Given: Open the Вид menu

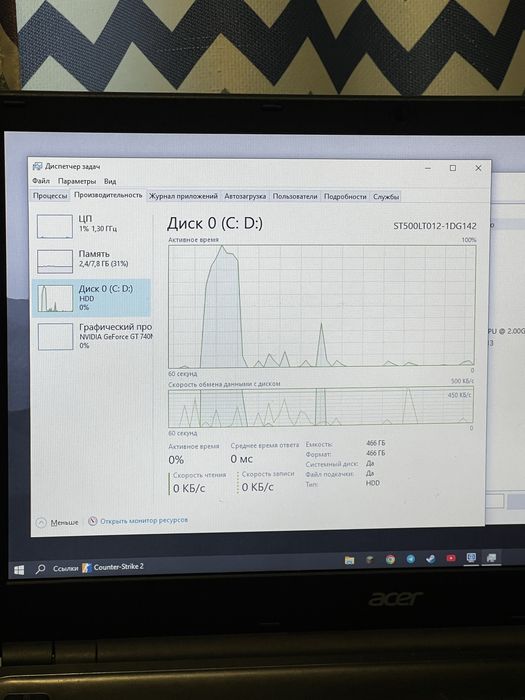Looking at the screenshot, I should pyautogui.click(x=110, y=181).
